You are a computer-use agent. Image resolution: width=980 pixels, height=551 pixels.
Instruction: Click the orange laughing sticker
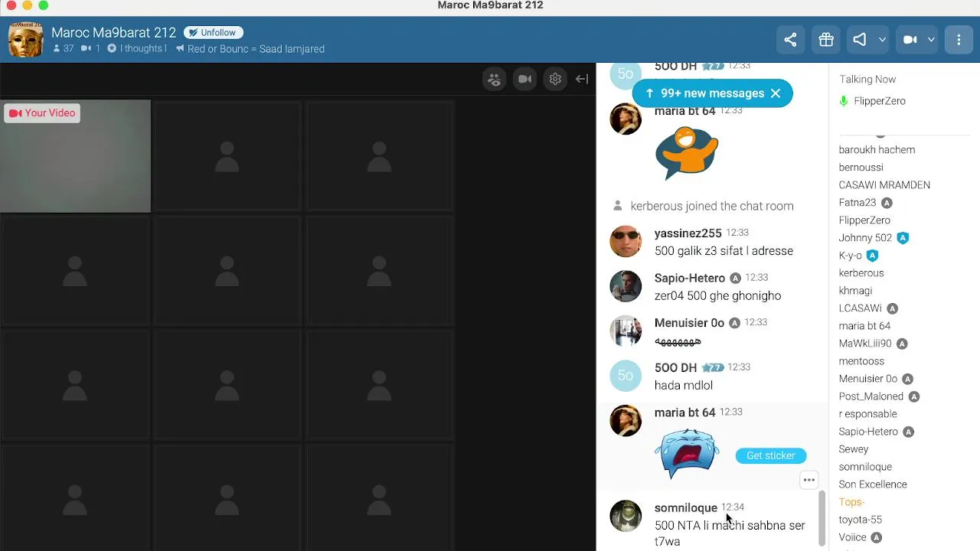click(687, 153)
